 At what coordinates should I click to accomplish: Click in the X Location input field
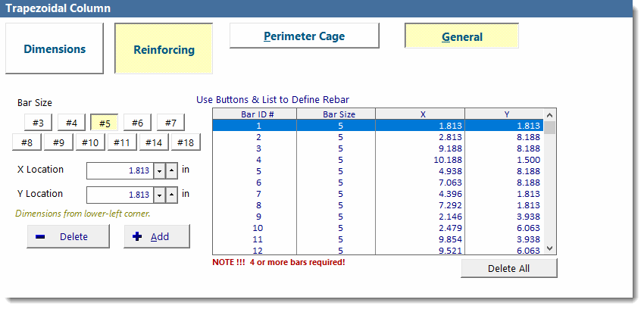[120, 170]
